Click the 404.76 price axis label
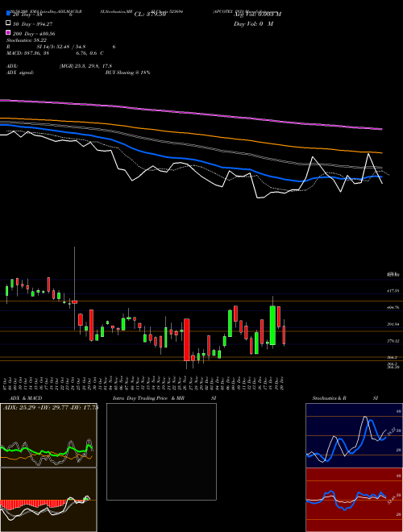The image size is (403, 532). 393,307
